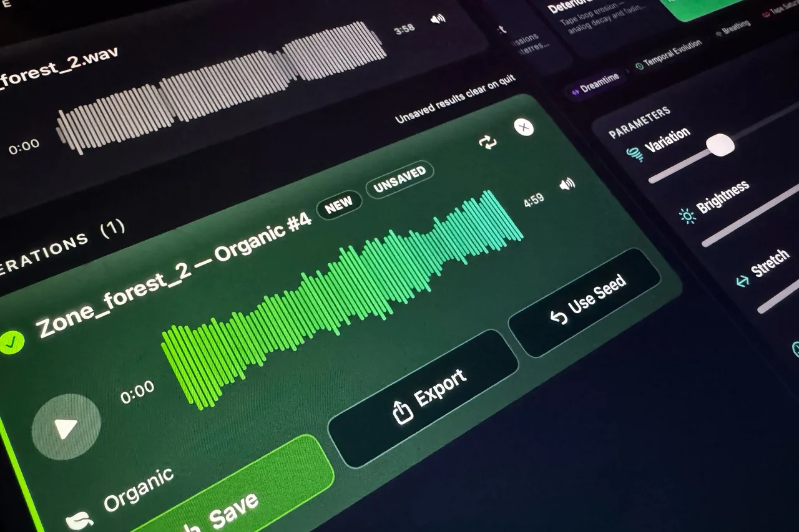799x532 pixels.
Task: Click the regenerate loop arrows icon
Action: coord(488,142)
